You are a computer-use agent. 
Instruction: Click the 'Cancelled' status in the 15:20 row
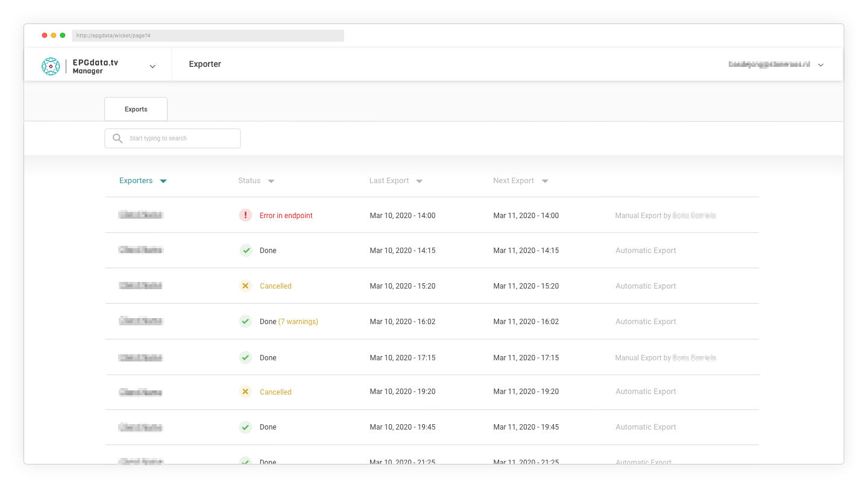coord(275,286)
